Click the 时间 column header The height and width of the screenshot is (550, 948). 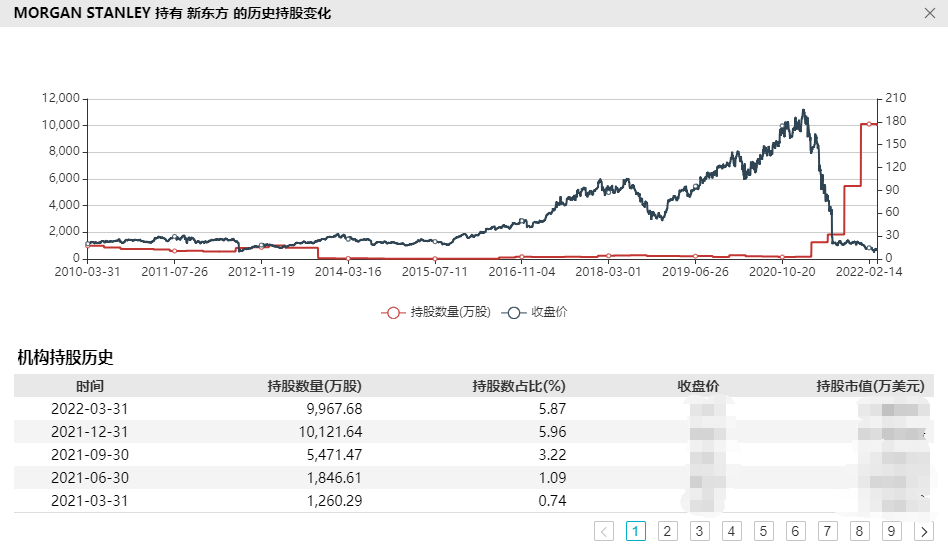pos(90,386)
